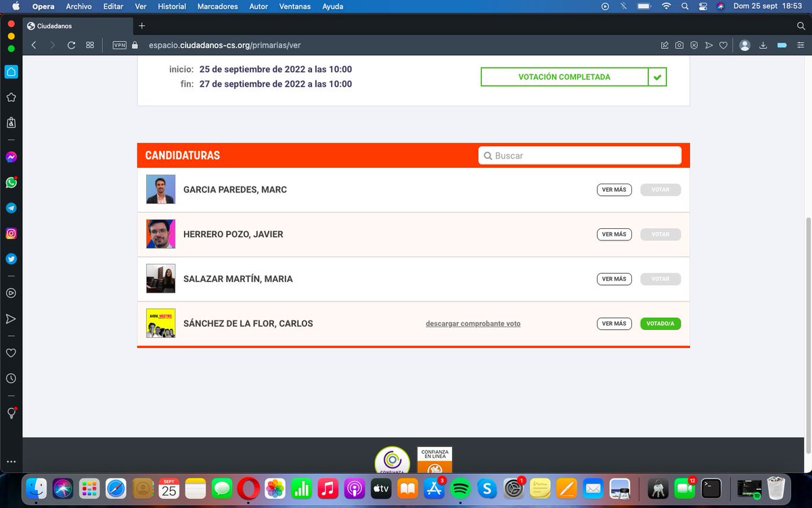Screen dimensions: 812x508
Task: Click the sidebar lightbulb icon
Action: [x=11, y=413]
